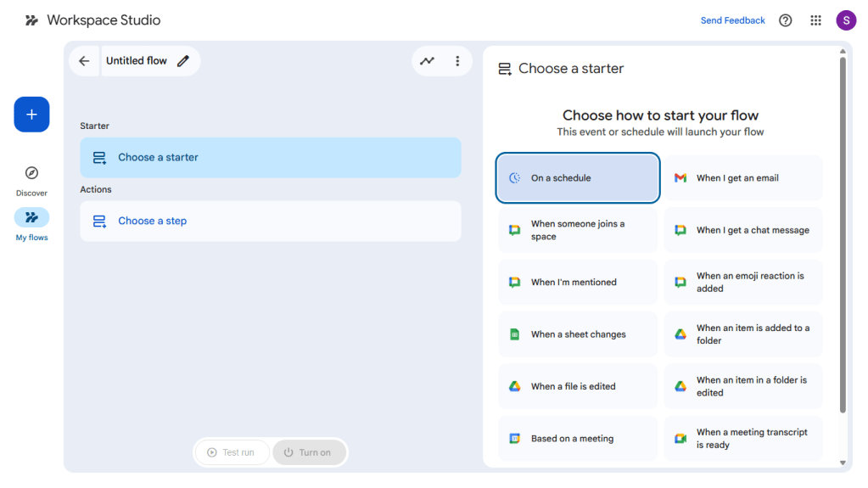This screenshot has height=488, width=868.
Task: Open the purple account avatar menu
Action: pyautogui.click(x=846, y=20)
